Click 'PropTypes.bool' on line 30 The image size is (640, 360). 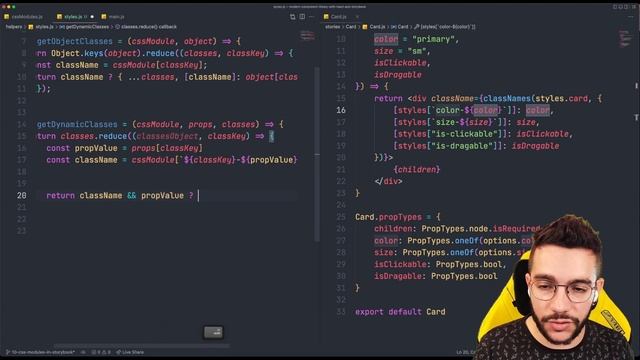click(464, 276)
